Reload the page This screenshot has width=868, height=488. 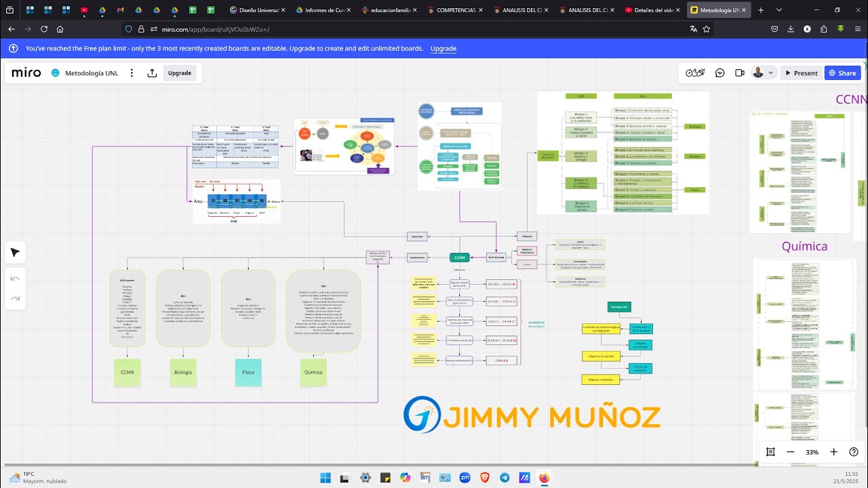click(44, 29)
